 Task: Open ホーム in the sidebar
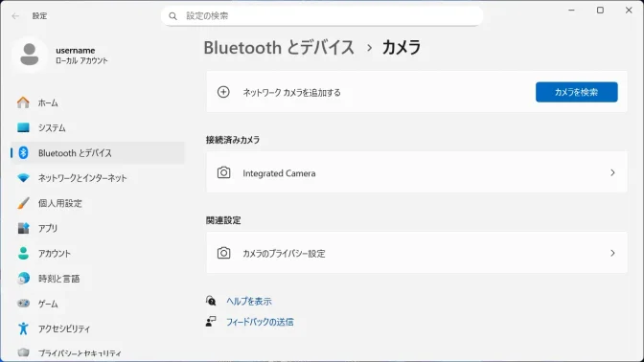pos(98,102)
